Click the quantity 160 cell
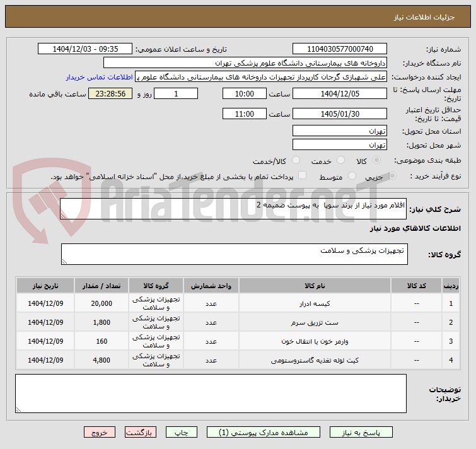Viewport: 476px width, 449px height. [102, 341]
